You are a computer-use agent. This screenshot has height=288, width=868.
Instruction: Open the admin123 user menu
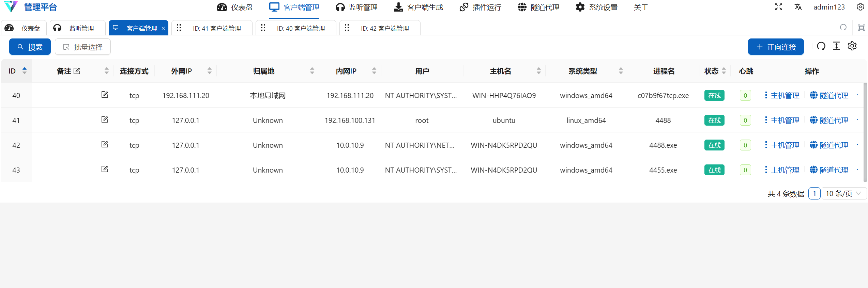829,7
